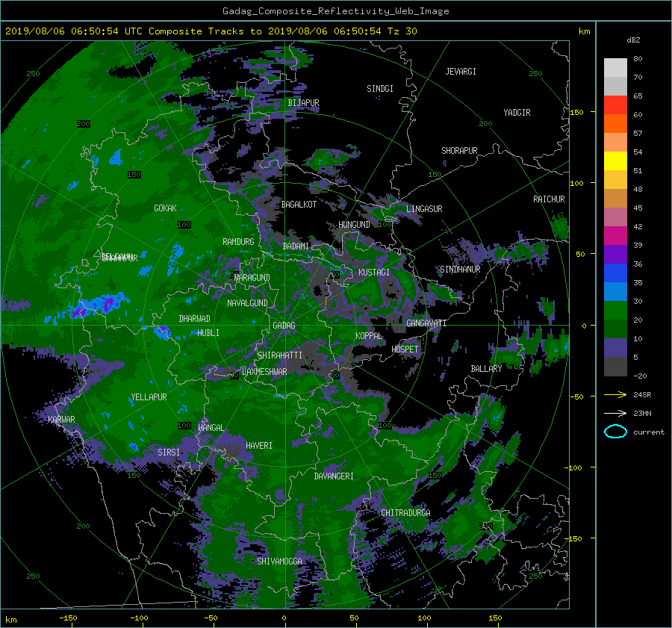Click the cyan 'current' ellipse legend symbol

pos(615,432)
